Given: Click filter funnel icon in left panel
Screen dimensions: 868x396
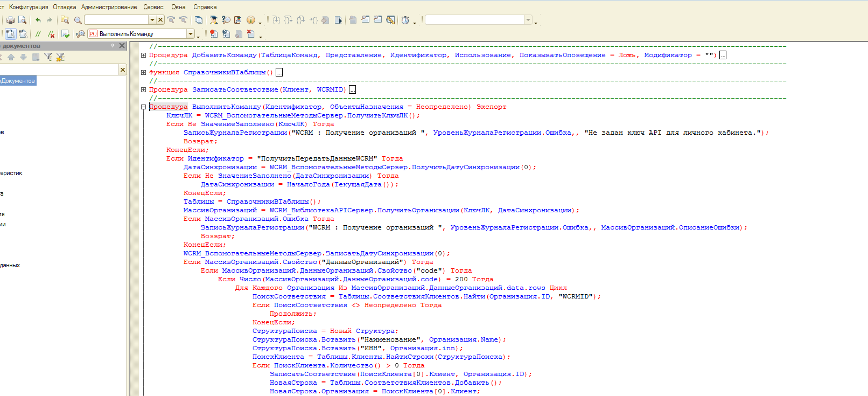Looking at the screenshot, I should [48, 57].
